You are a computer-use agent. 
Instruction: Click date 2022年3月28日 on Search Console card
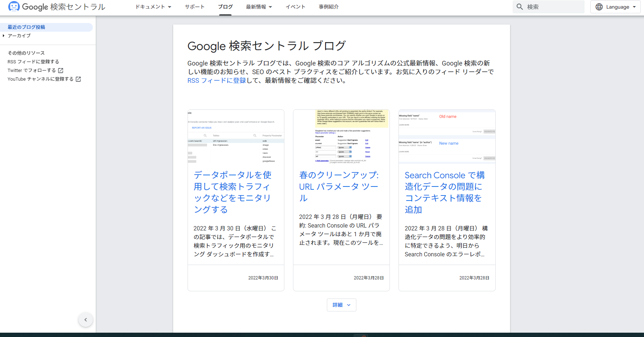474,278
